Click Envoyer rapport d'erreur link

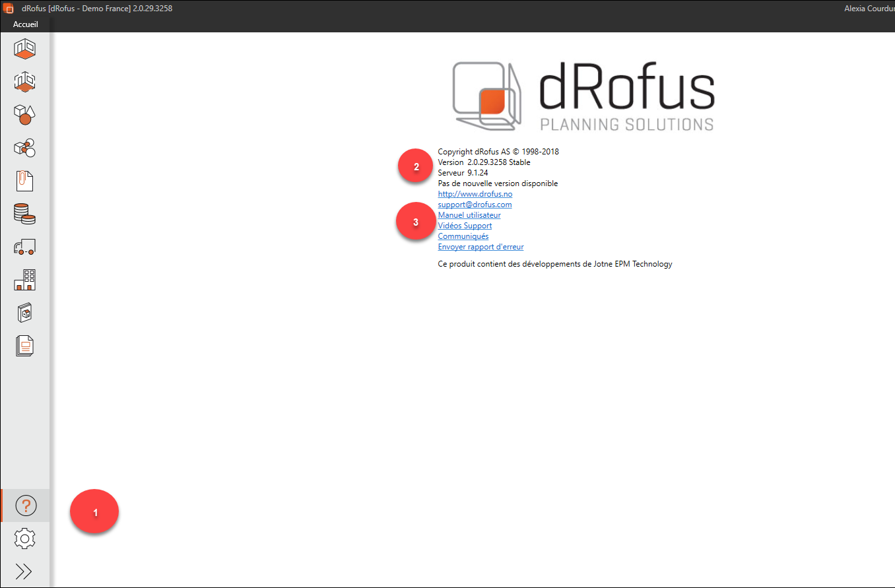click(481, 247)
